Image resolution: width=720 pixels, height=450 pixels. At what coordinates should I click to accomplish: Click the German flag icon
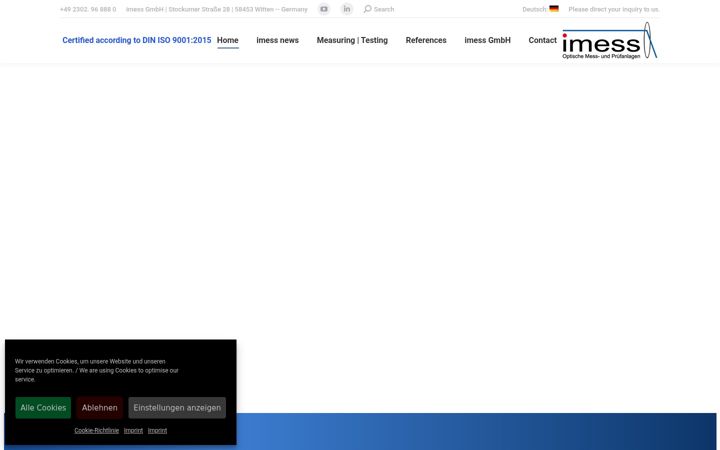(x=554, y=9)
